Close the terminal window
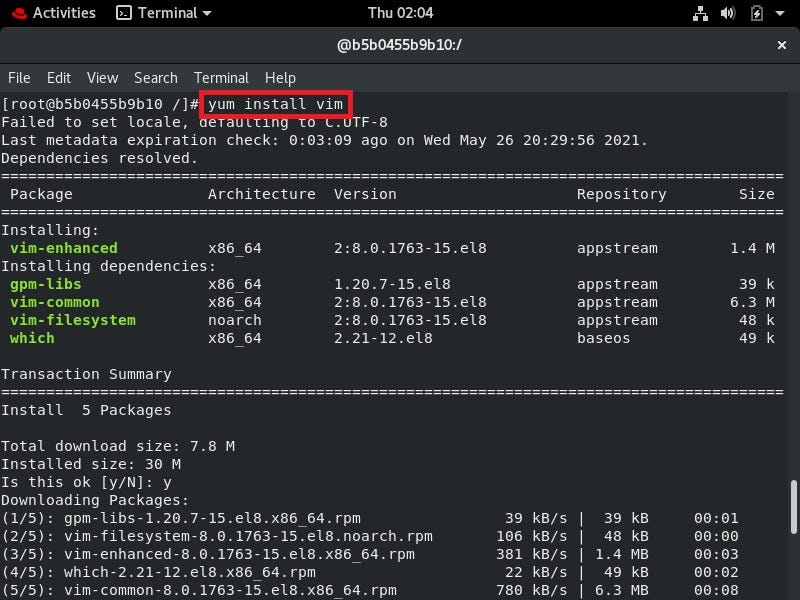 [782, 45]
